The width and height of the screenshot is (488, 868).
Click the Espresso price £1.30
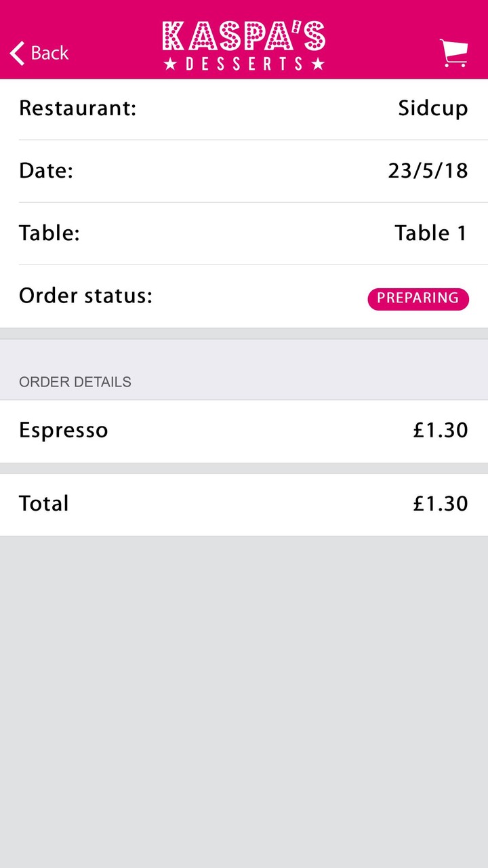pos(441,431)
